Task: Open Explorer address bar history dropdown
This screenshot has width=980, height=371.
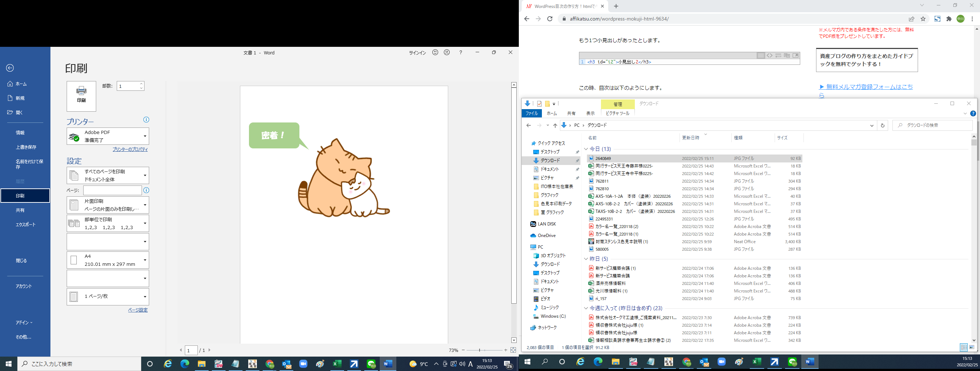Action: (872, 126)
